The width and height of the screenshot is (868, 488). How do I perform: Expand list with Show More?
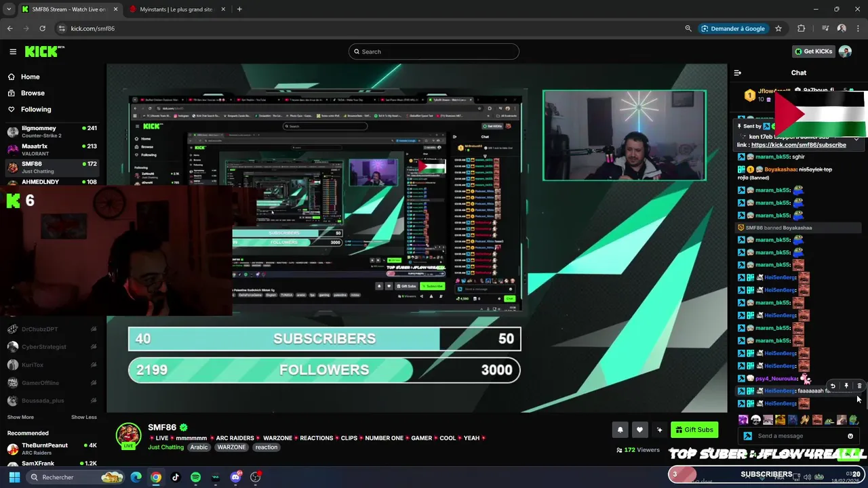tap(20, 418)
